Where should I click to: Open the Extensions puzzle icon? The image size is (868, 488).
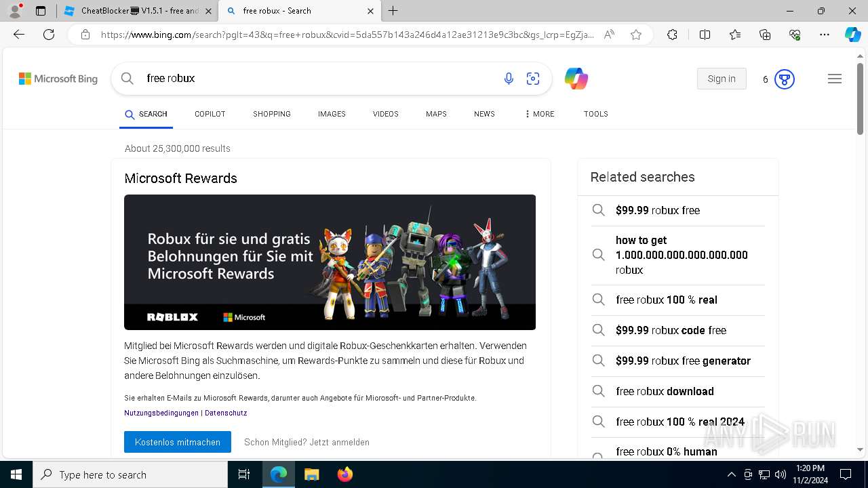[x=672, y=35]
